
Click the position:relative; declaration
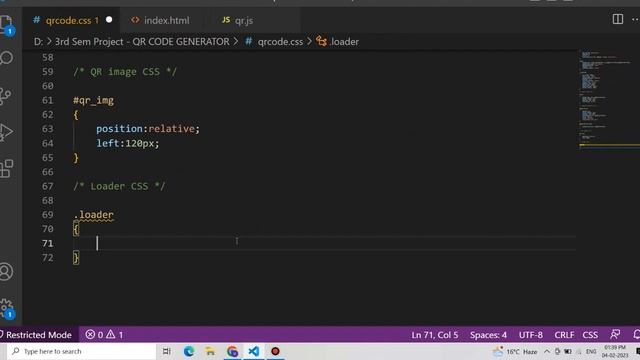pos(148,129)
